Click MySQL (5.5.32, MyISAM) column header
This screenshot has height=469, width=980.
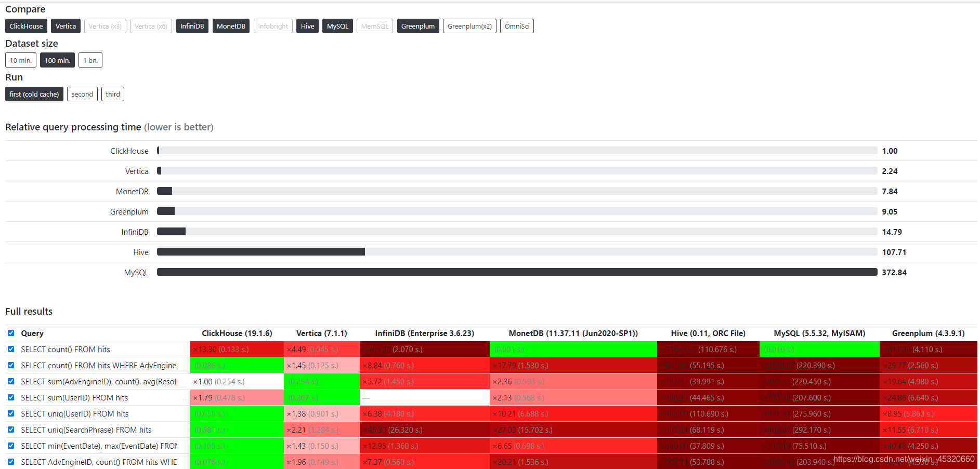[x=819, y=333]
